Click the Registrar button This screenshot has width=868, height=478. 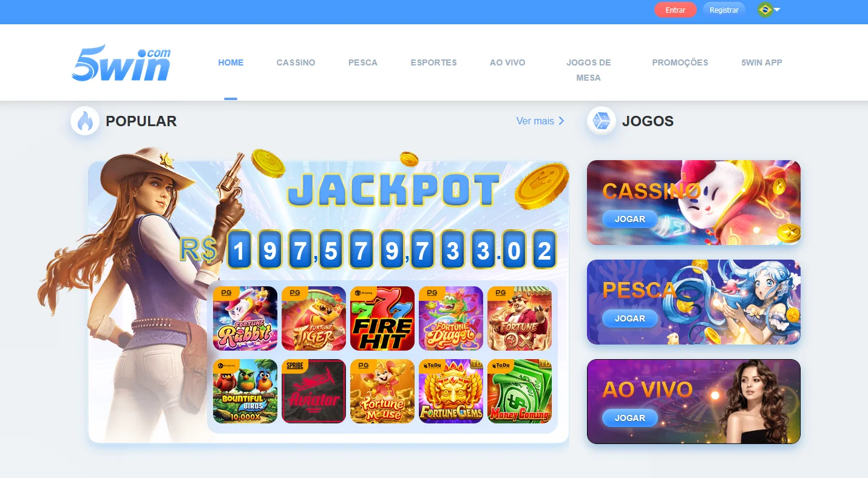(724, 10)
